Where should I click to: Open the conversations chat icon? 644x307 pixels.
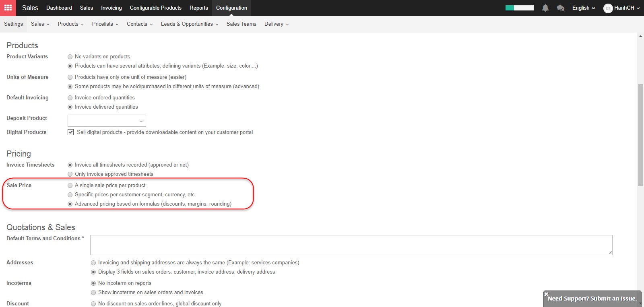560,8
